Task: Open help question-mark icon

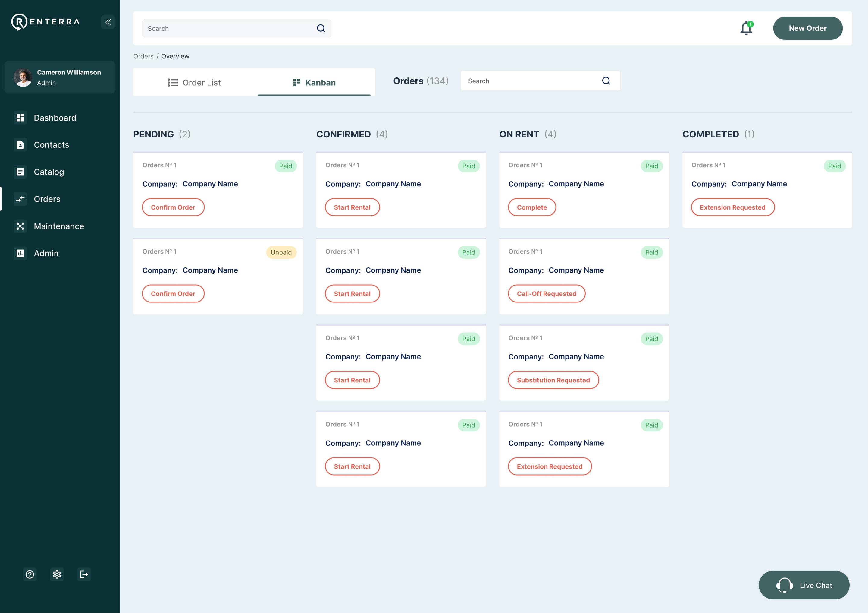Action: point(30,574)
